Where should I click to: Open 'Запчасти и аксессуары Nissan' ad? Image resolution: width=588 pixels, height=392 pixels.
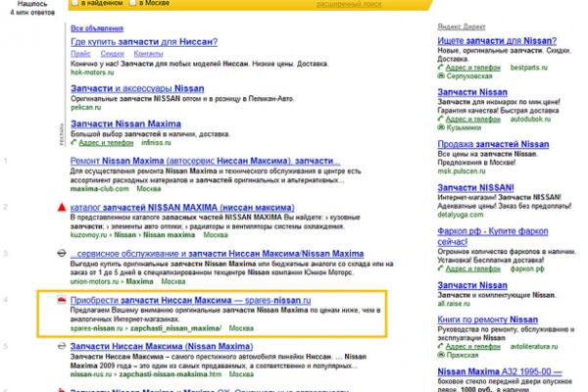point(137,88)
